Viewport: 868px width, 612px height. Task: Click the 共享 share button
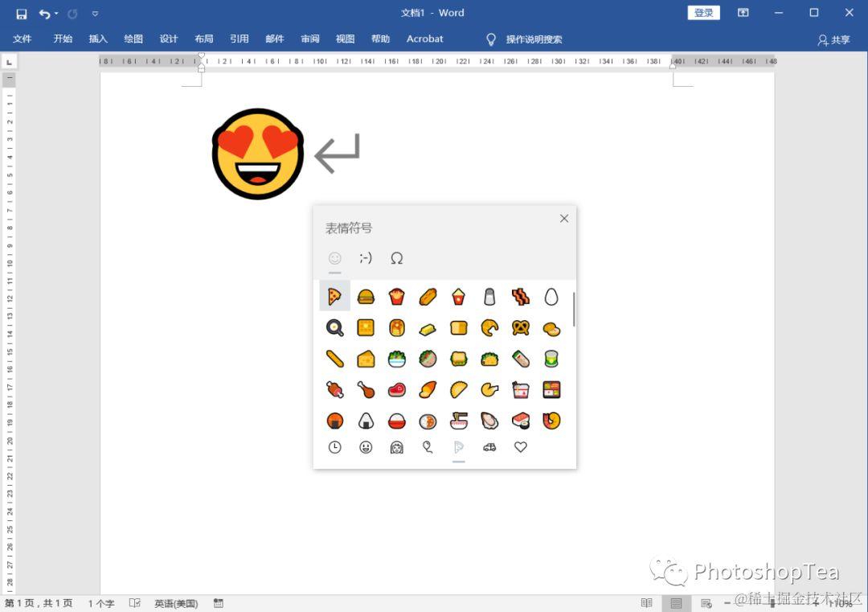point(833,40)
